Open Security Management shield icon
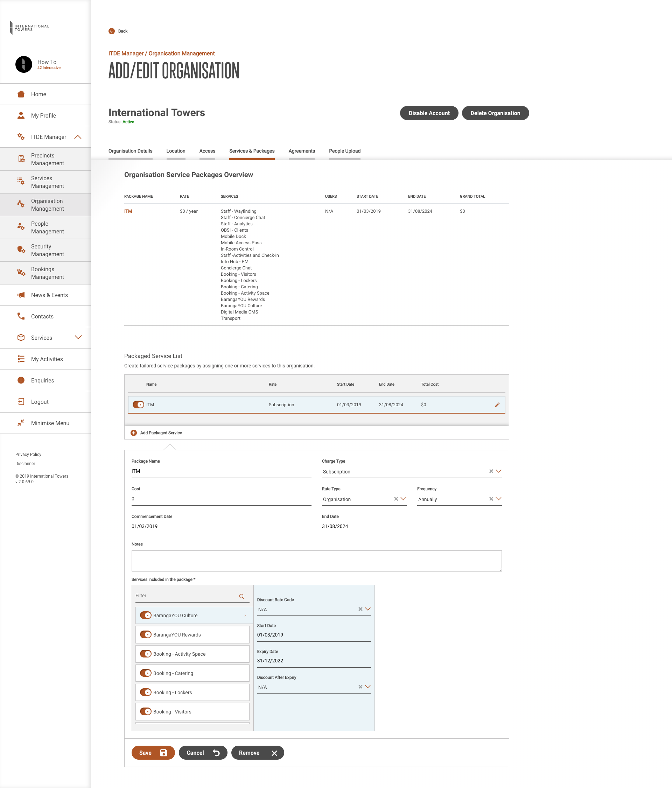 coord(21,250)
